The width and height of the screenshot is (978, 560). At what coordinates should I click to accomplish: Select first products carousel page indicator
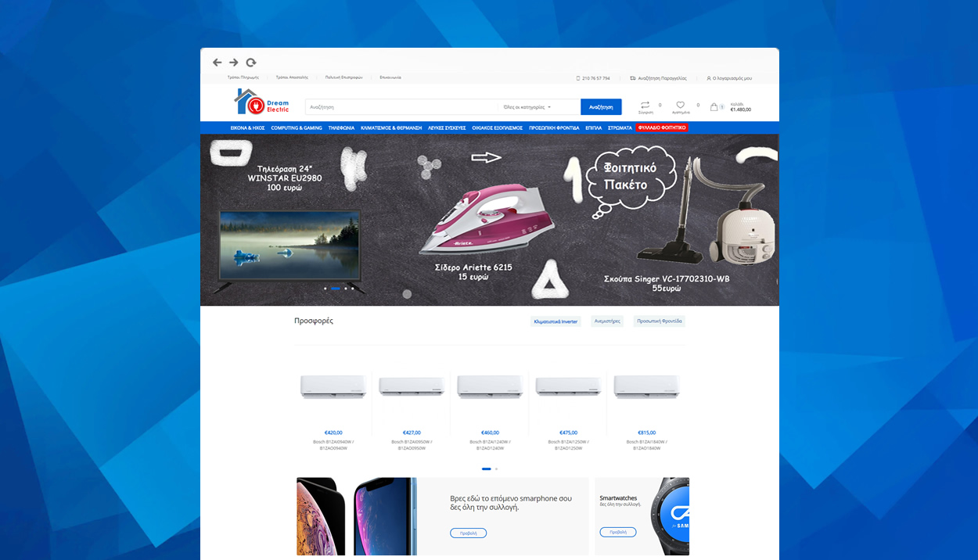487,468
